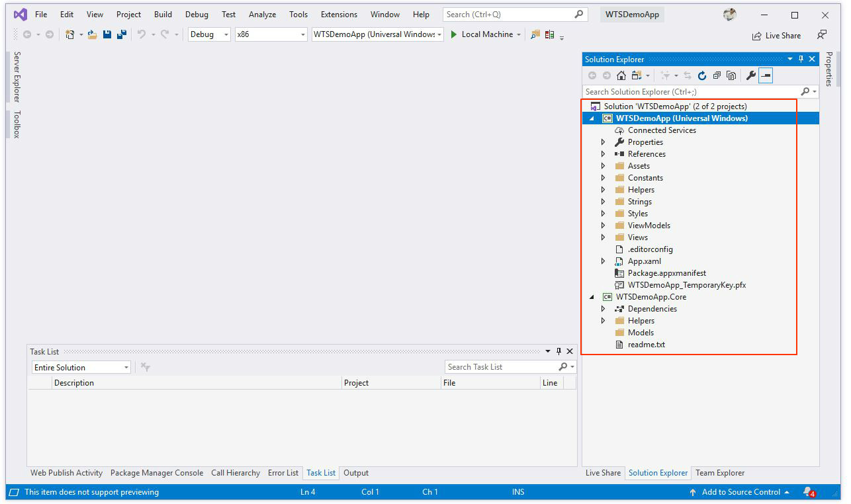The height and width of the screenshot is (504, 851).
Task: Select readme.txt in Solution Explorer
Action: (x=646, y=345)
